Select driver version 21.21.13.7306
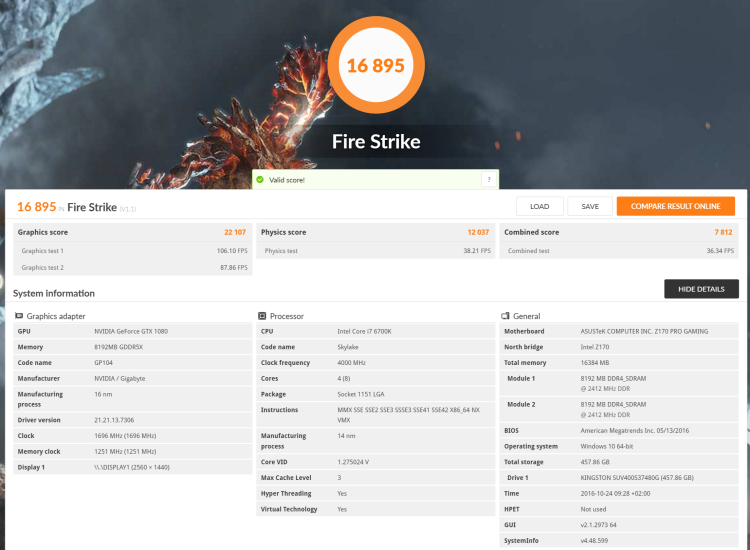 pyautogui.click(x=114, y=420)
